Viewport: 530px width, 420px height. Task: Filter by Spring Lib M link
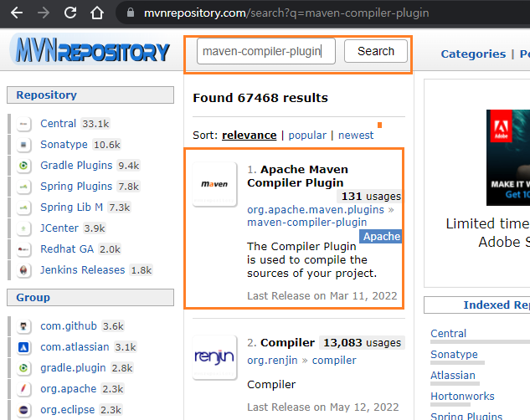(x=72, y=207)
